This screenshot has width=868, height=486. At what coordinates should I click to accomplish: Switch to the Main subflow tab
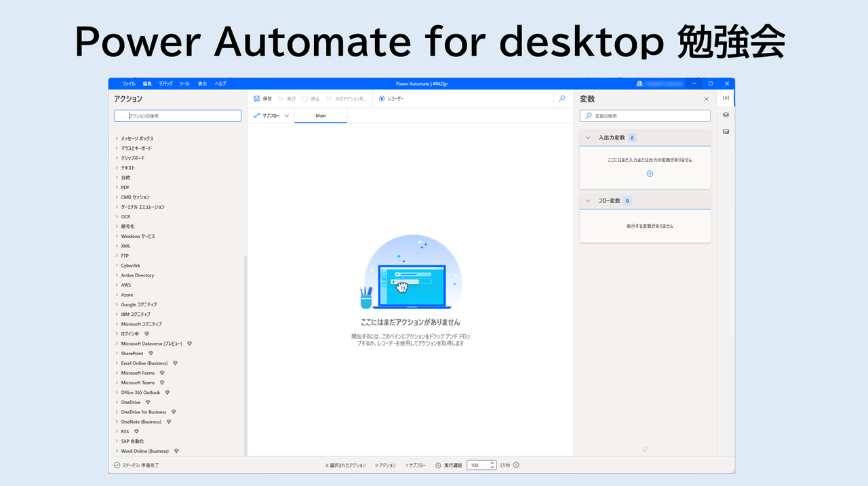pyautogui.click(x=320, y=115)
